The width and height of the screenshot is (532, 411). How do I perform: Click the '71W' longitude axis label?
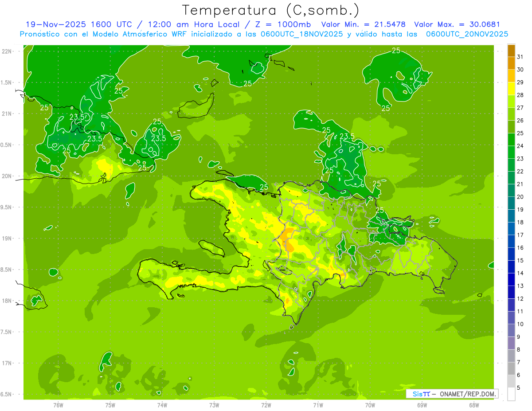click(x=318, y=405)
